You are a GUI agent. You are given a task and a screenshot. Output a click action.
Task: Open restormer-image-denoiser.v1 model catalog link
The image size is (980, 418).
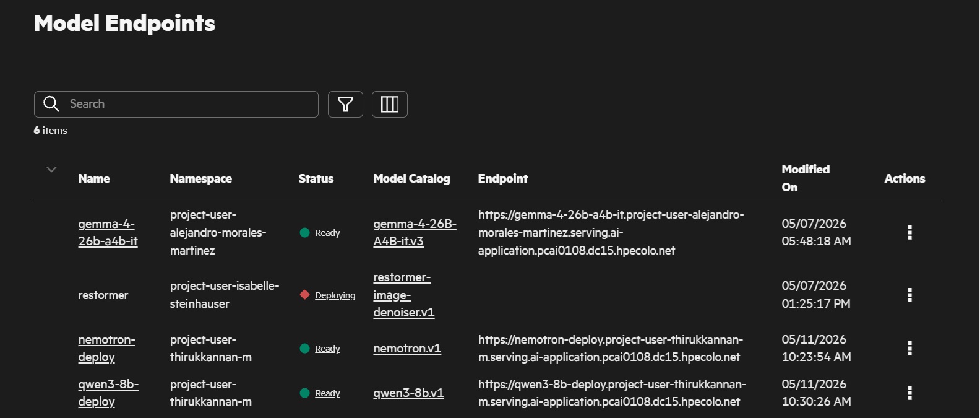pyautogui.click(x=403, y=295)
